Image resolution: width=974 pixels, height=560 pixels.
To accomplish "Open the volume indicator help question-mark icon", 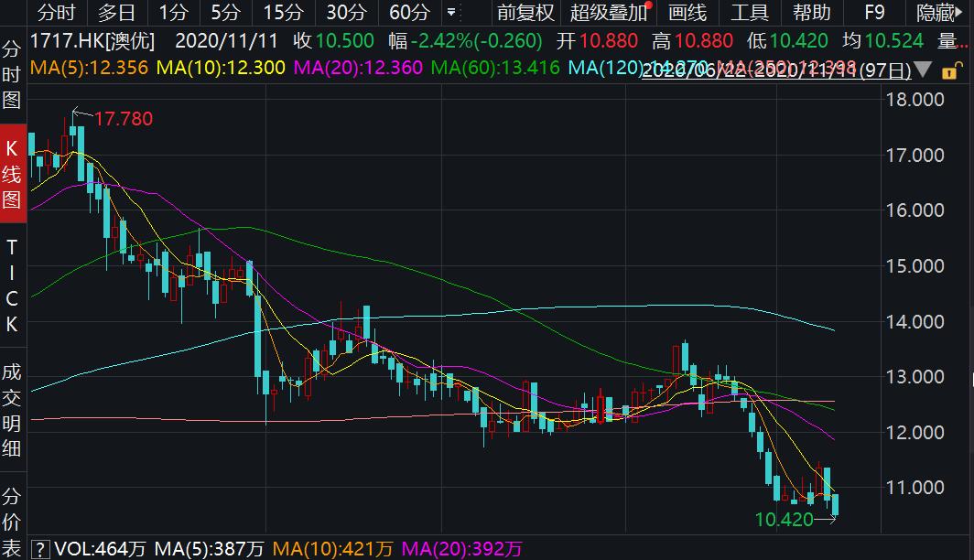I will tap(40, 549).
